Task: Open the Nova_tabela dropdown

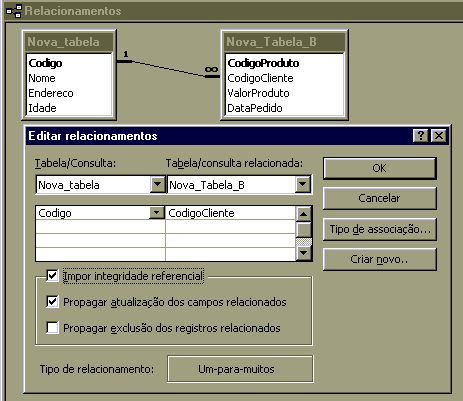Action: [x=157, y=184]
